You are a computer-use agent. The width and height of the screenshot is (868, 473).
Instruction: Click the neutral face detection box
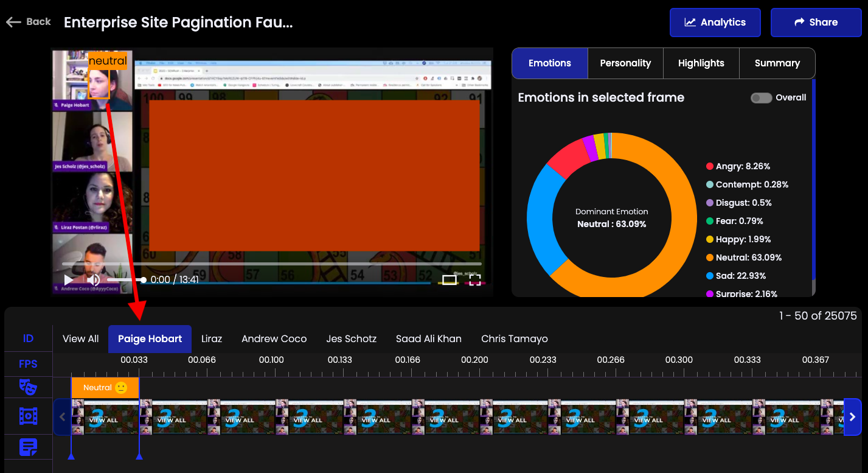pos(99,83)
